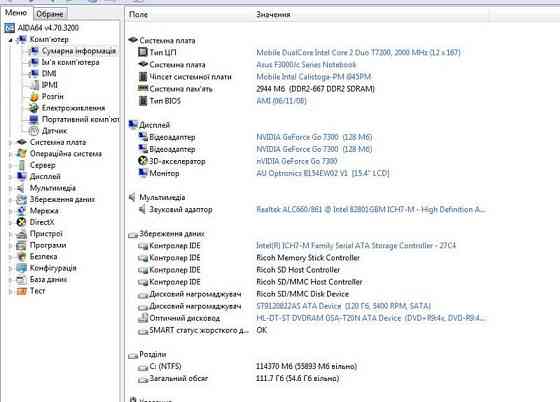
Task: Expand Операційна система node
Action: tap(10, 154)
